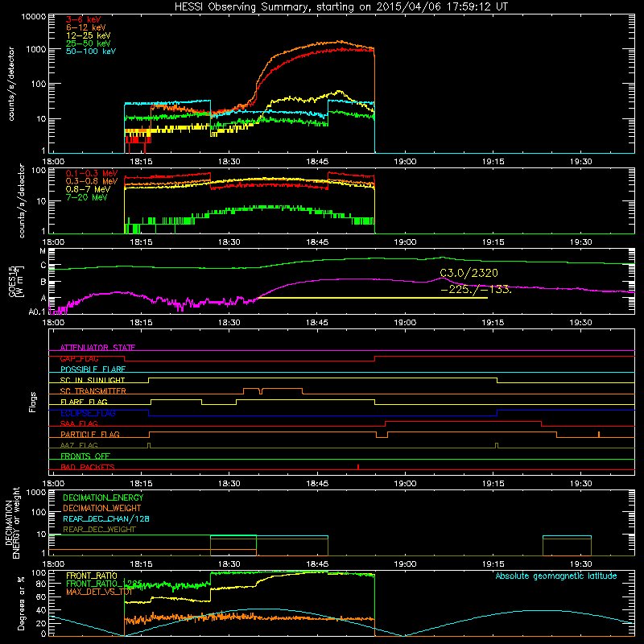The height and width of the screenshot is (644, 644).
Task: Click the FRONTS_OFF flag label
Action: coord(85,456)
